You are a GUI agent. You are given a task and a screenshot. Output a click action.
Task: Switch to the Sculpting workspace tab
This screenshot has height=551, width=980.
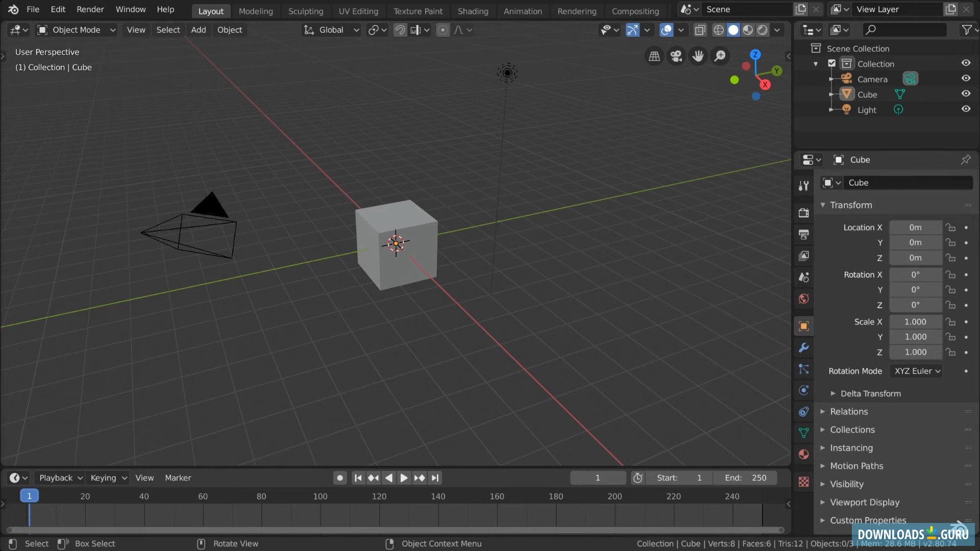point(305,11)
